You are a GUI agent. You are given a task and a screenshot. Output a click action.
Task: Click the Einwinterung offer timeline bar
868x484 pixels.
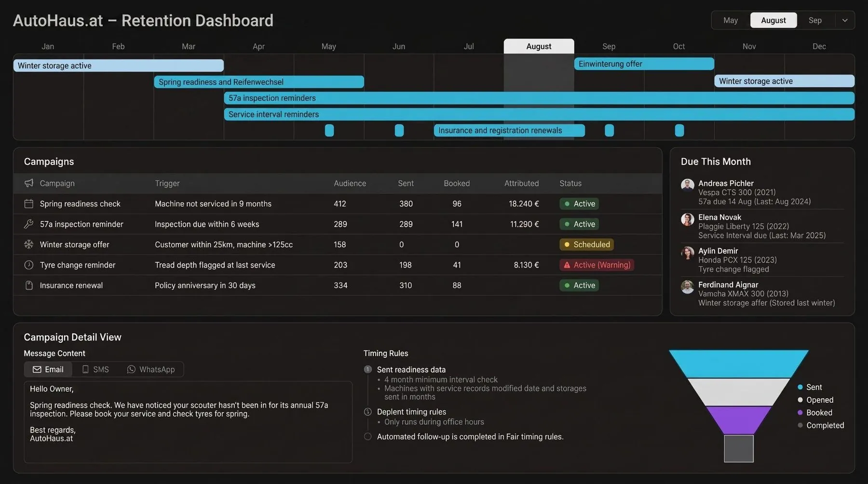click(644, 64)
